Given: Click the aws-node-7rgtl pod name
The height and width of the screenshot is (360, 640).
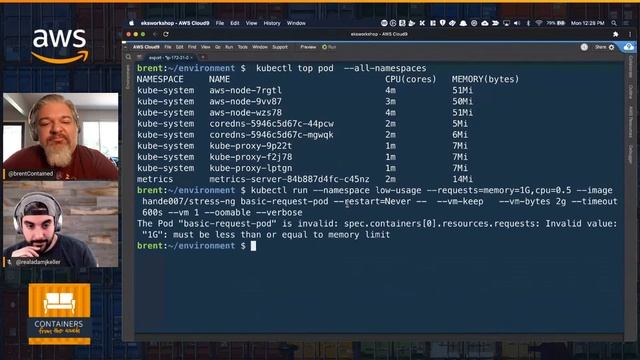Looking at the screenshot, I should (245, 90).
